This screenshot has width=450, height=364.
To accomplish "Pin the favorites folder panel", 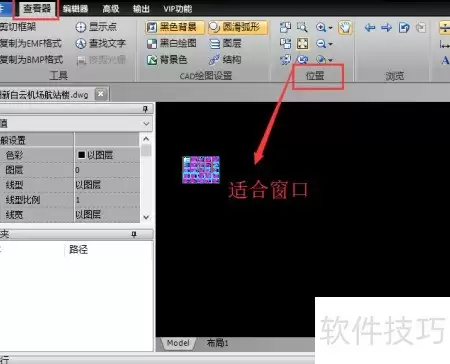I will tap(134, 234).
